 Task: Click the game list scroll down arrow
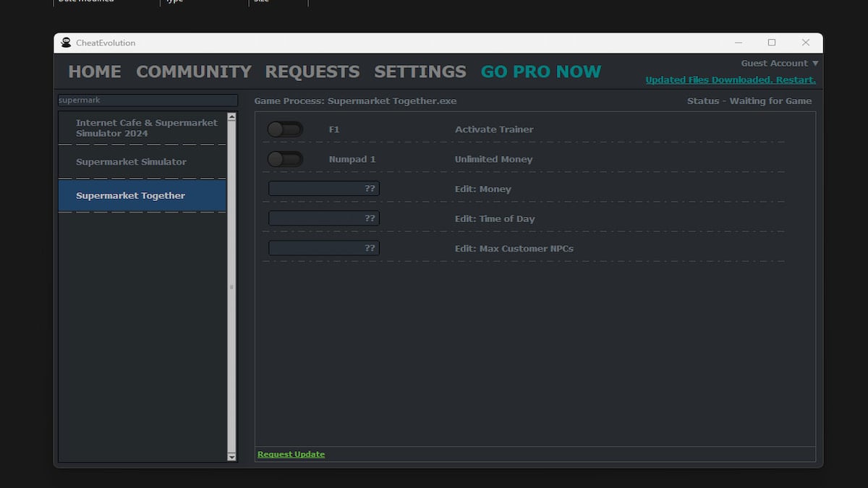[x=231, y=457]
